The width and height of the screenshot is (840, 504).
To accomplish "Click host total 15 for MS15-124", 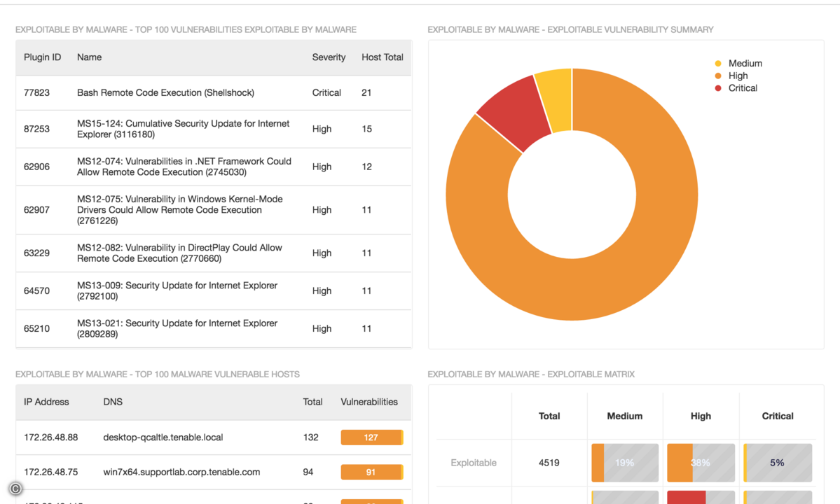I will (366, 129).
